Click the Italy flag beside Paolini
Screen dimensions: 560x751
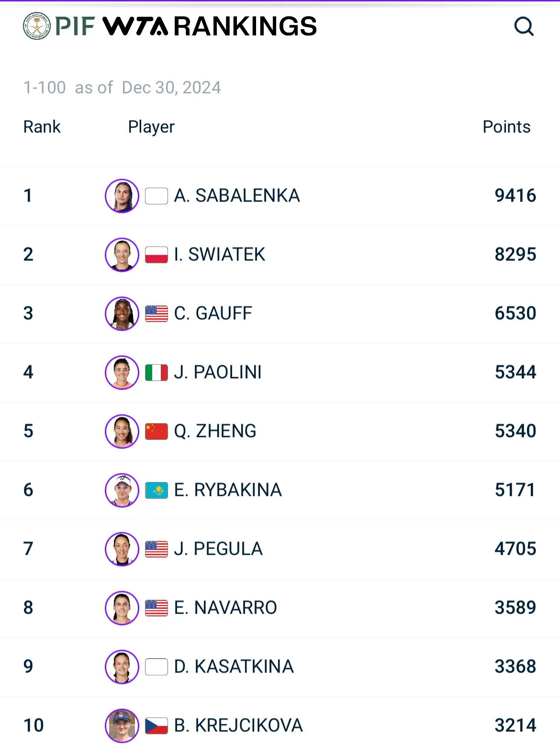[x=157, y=372]
